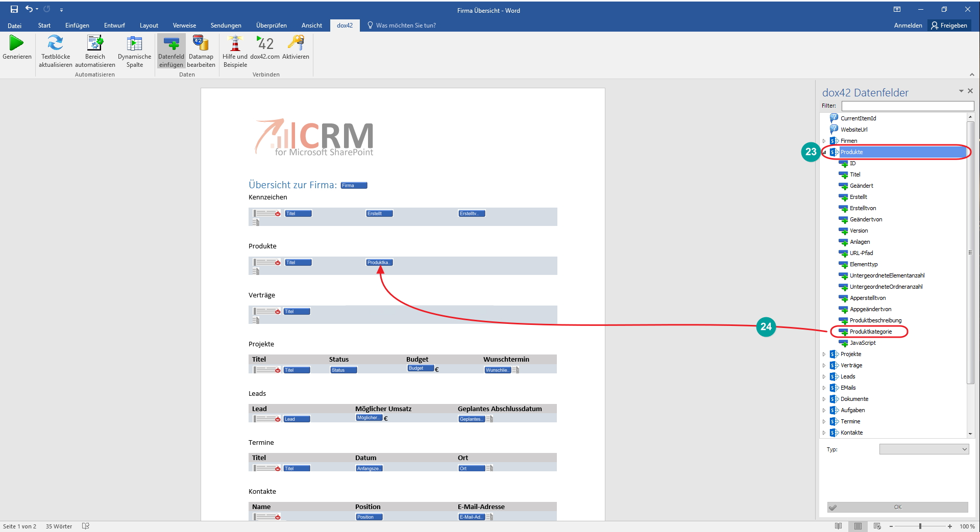Click the zoom slider handle
This screenshot has width=980, height=532.
tap(920, 526)
